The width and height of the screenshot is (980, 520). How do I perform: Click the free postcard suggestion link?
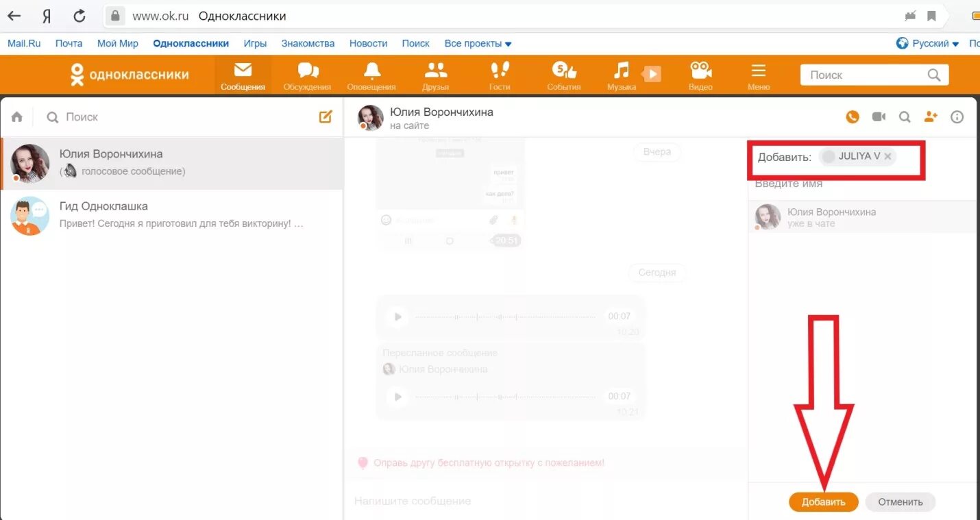[489, 463]
